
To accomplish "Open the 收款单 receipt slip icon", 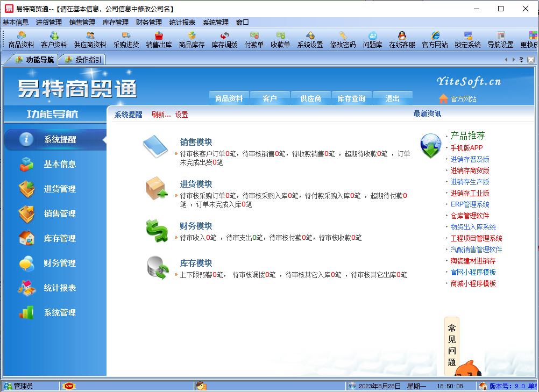I will click(x=280, y=39).
